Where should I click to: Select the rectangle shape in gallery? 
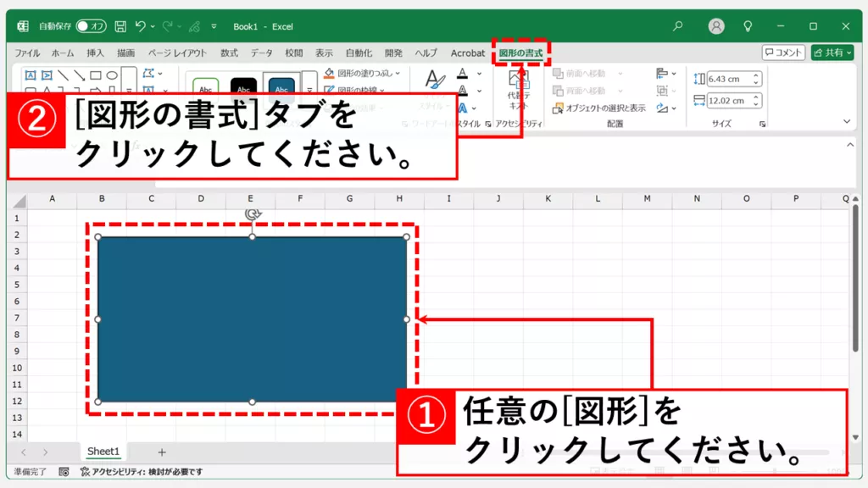(96, 75)
